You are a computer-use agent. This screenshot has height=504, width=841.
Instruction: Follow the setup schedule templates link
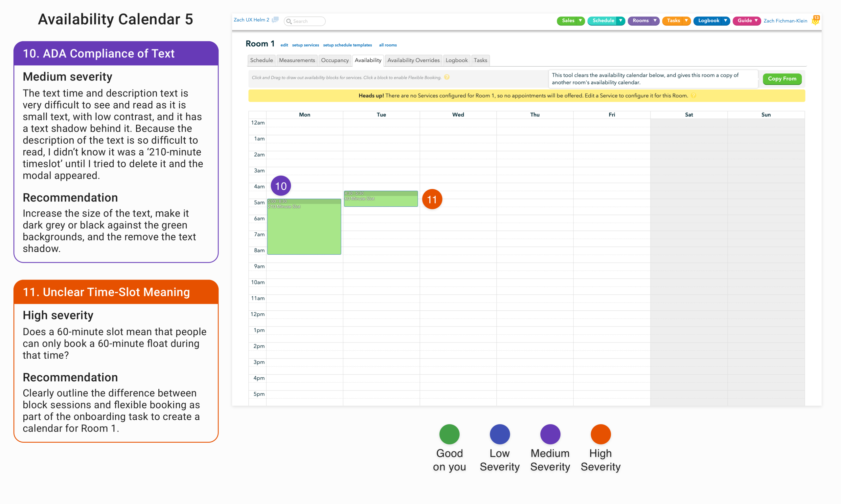(347, 45)
